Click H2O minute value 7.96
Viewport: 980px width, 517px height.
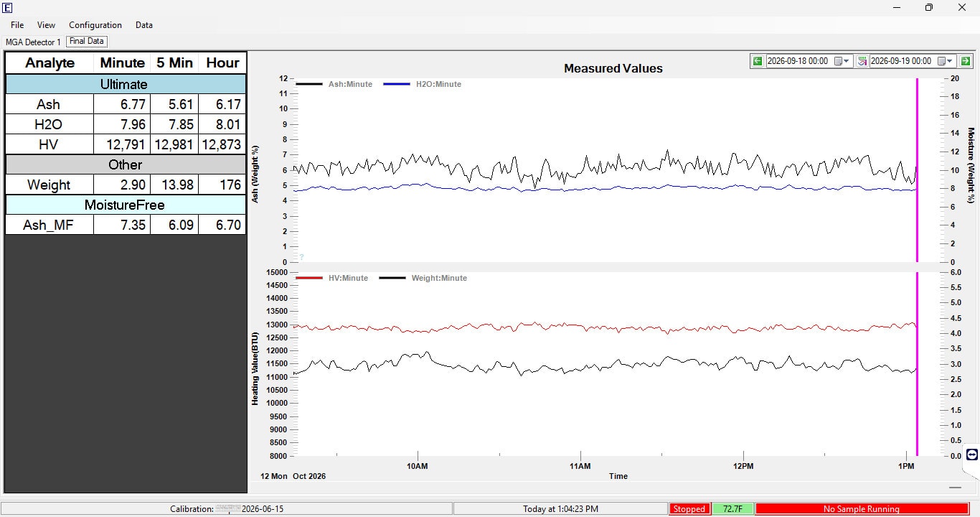pyautogui.click(x=123, y=124)
